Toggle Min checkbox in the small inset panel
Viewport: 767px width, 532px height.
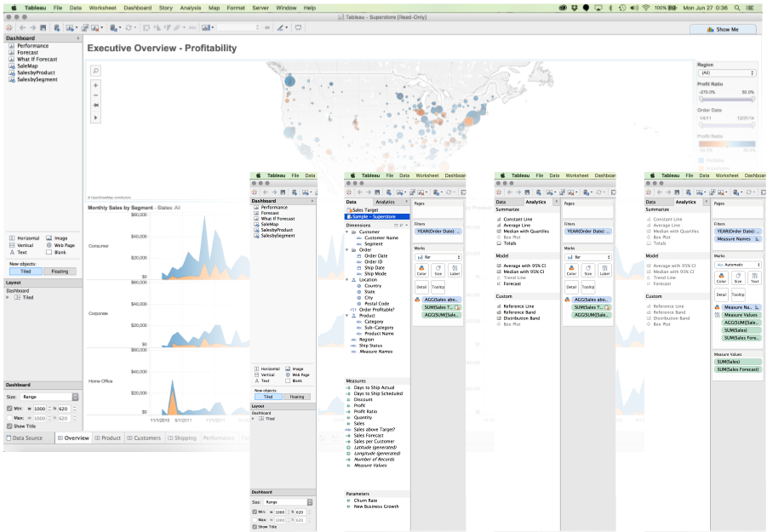(255, 512)
